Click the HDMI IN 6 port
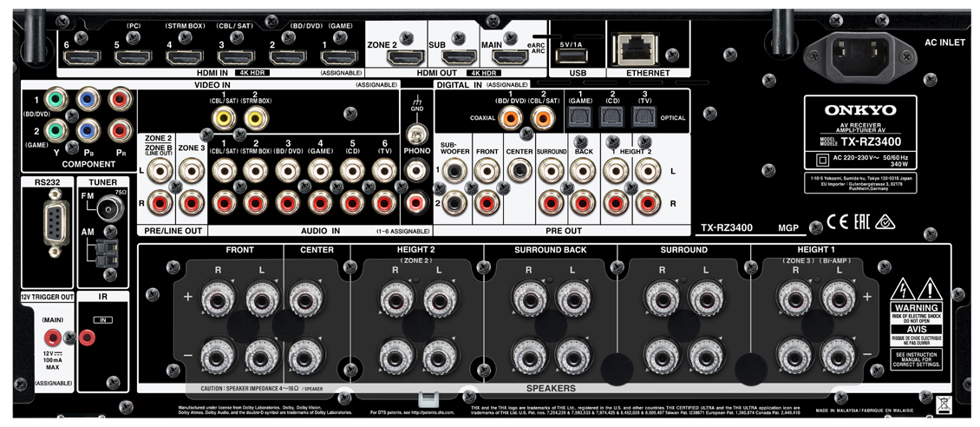The width and height of the screenshot is (980, 427). [82, 57]
